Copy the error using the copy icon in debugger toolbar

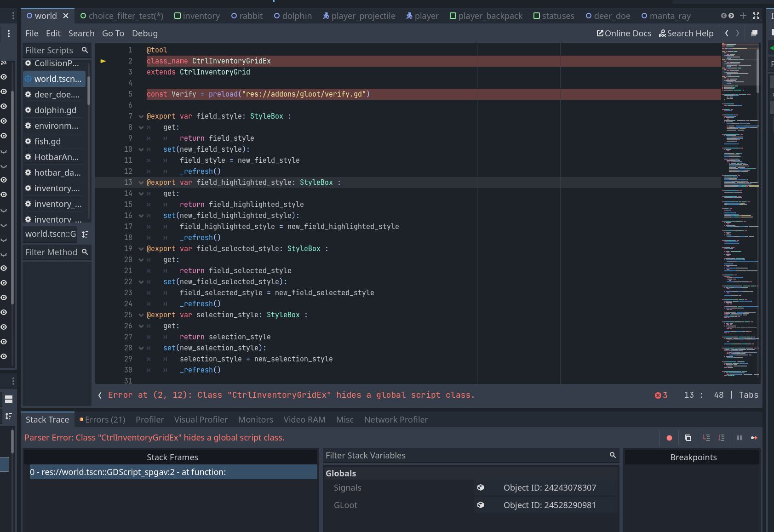point(688,438)
